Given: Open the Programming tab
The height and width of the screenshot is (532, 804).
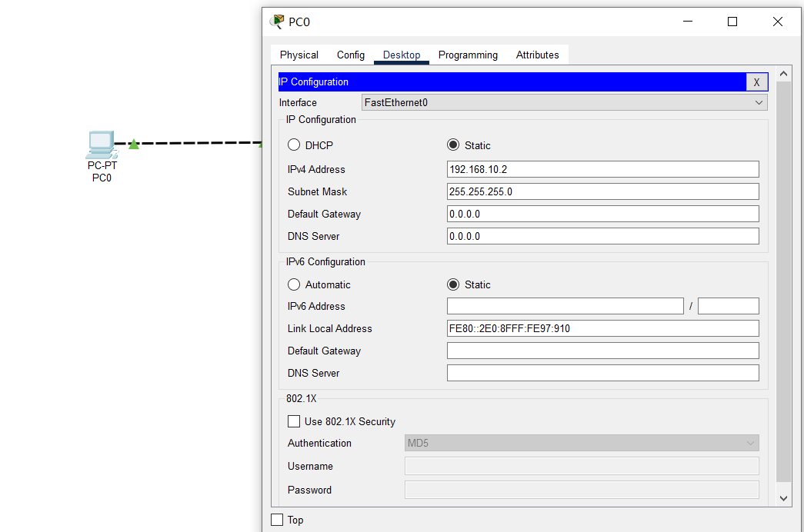Looking at the screenshot, I should pyautogui.click(x=468, y=55).
